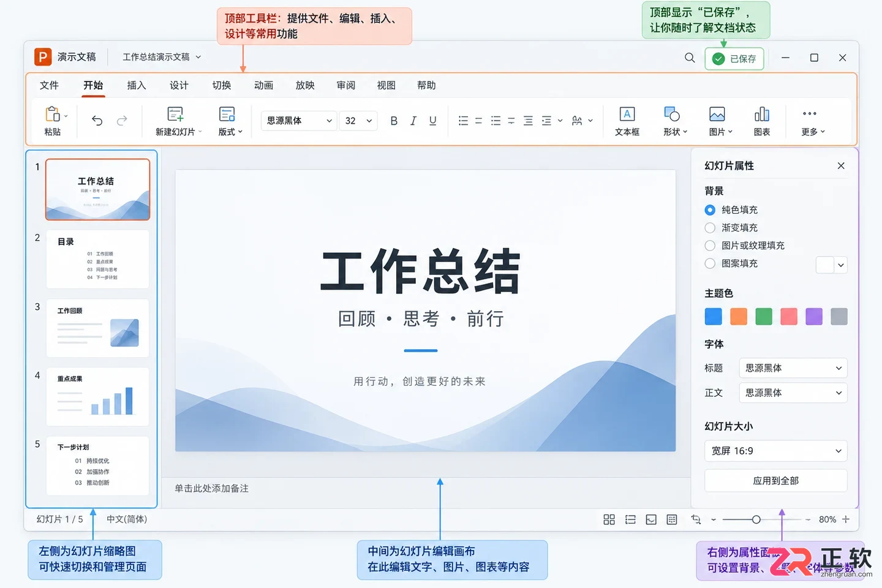Switch to the 切换 tab
Screen dimensions: 882x588
pos(222,85)
